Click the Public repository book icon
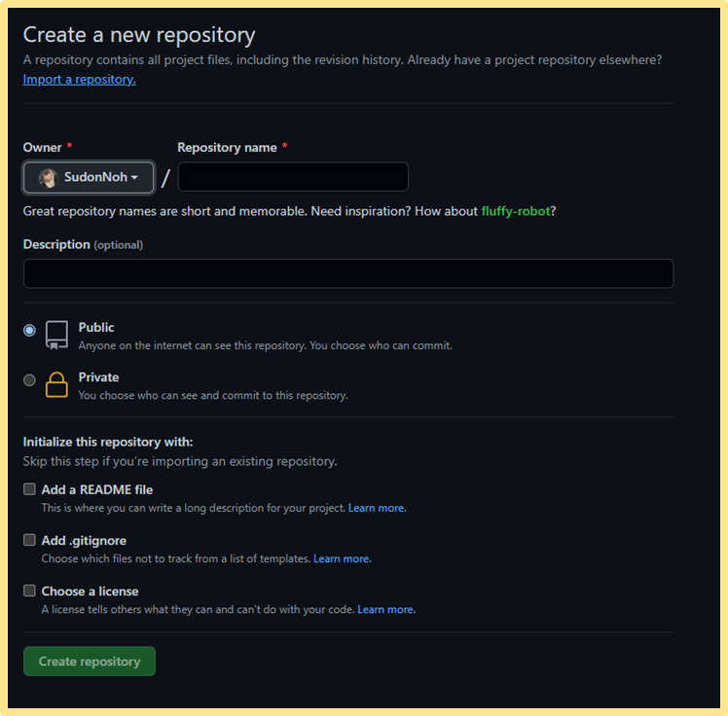Screen dimensions: 728x716 click(x=56, y=335)
